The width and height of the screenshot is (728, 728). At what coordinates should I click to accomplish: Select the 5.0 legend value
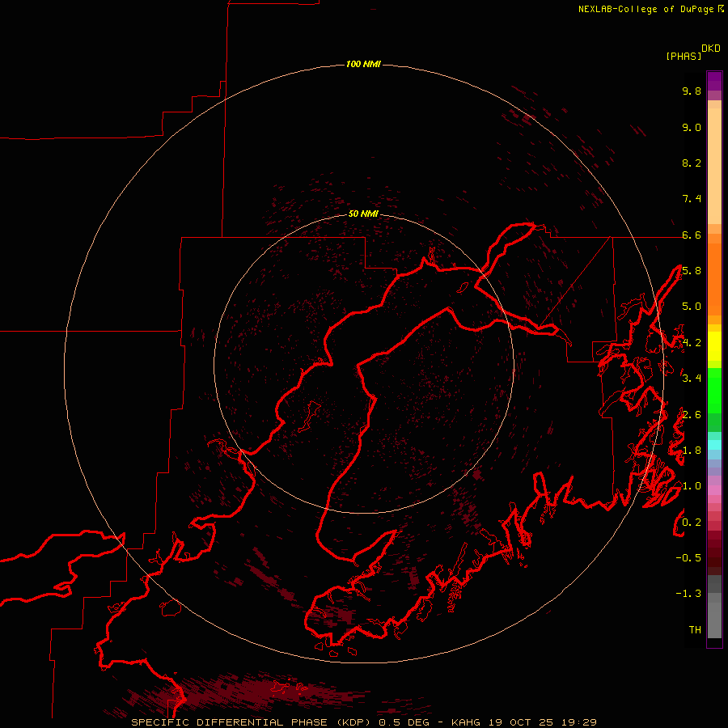[x=692, y=307]
